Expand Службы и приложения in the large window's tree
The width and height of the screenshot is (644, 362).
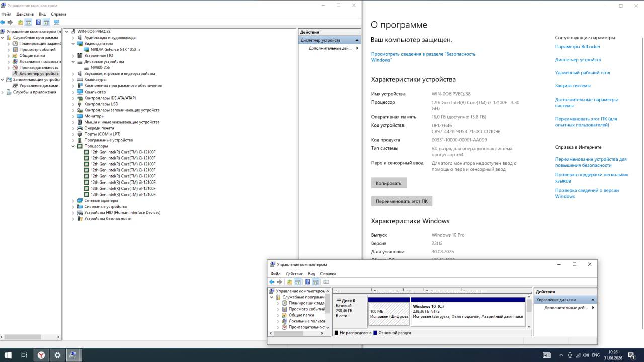pos(3,92)
